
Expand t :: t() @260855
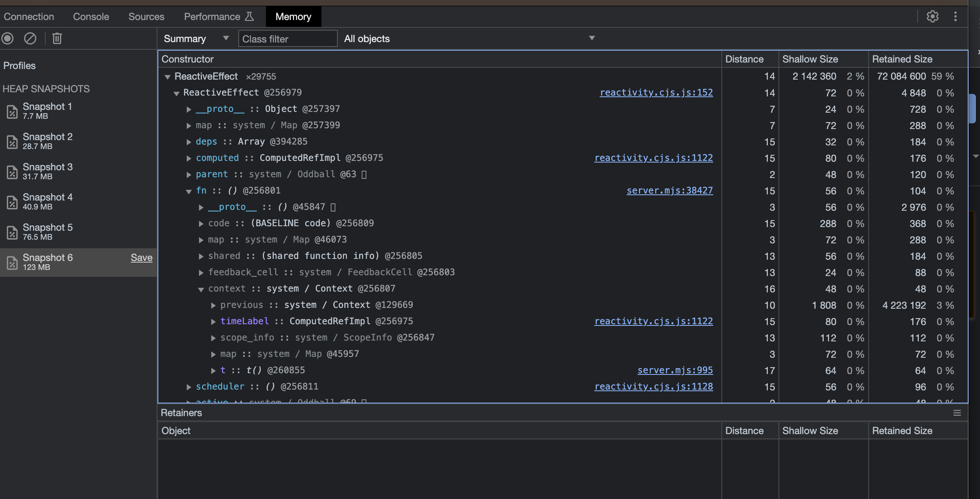213,370
